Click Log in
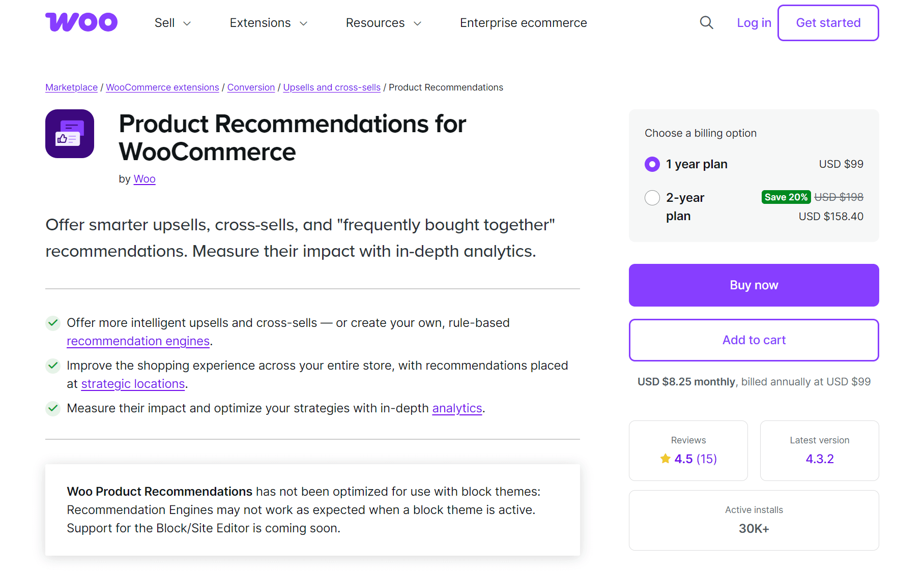This screenshot has width=924, height=574. [x=754, y=22]
